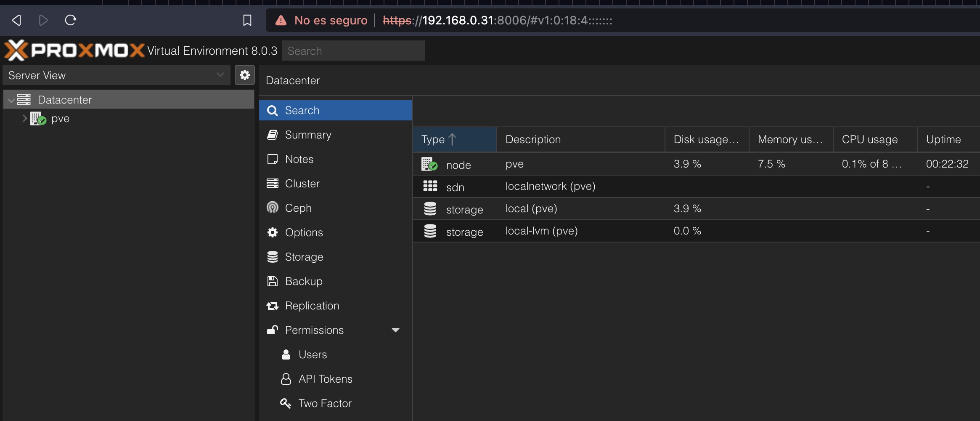Select pve node in the resource tree
980x421 pixels.
click(129, 119)
